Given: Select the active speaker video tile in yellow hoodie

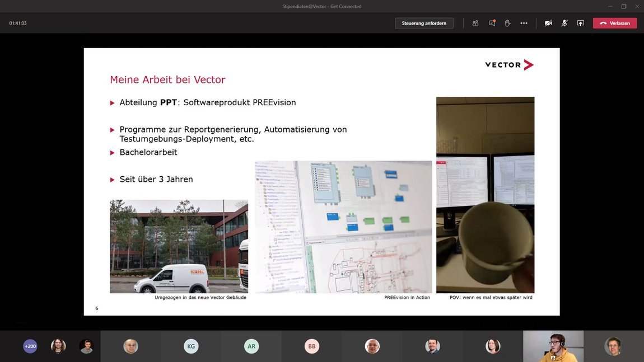Looking at the screenshot, I should click(x=553, y=346).
